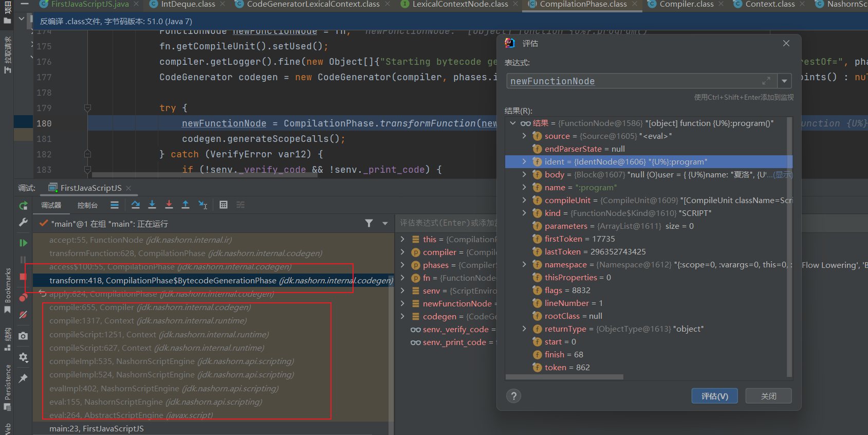Step into with blue down arrow
The image size is (868, 435).
coord(152,205)
